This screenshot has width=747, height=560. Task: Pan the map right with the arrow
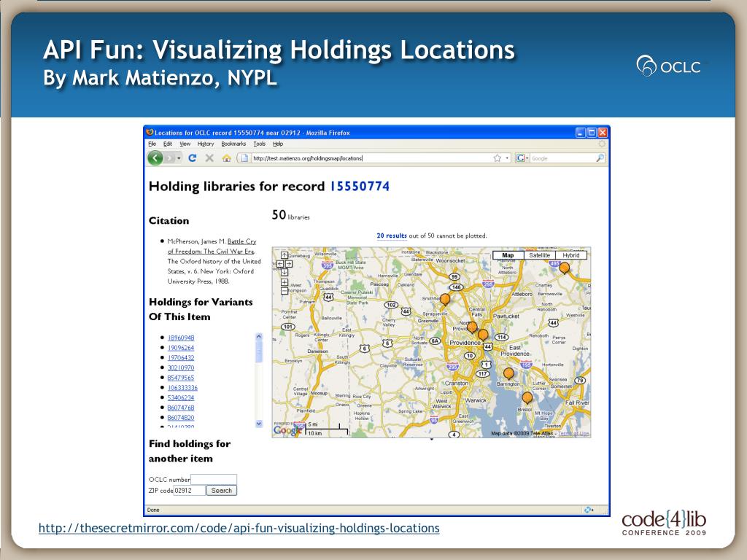click(289, 264)
